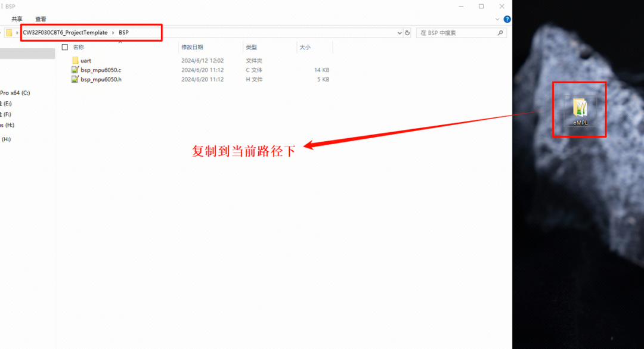Sort files by the 修改日期 column header
Viewport: 644px width, 349px height.
tap(193, 46)
